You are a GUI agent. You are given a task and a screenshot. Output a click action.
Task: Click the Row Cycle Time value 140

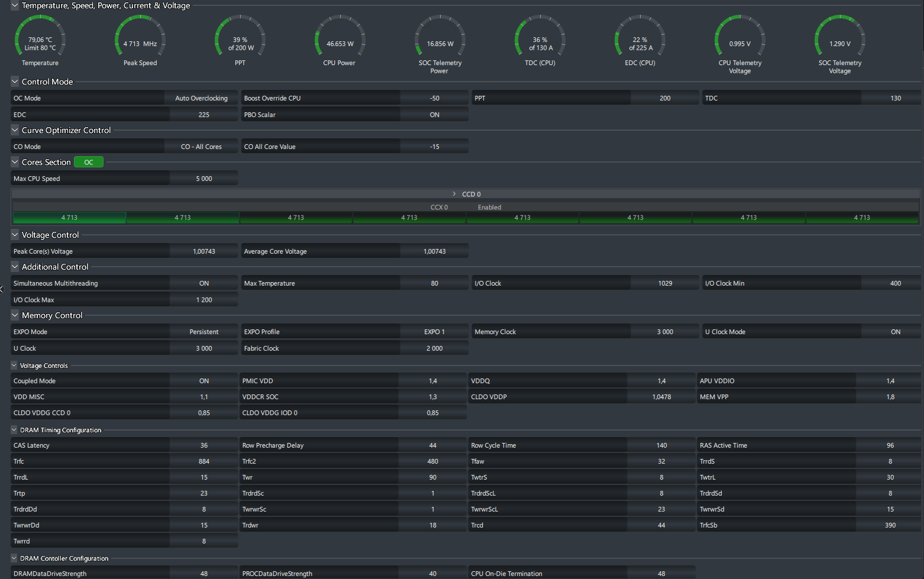661,445
